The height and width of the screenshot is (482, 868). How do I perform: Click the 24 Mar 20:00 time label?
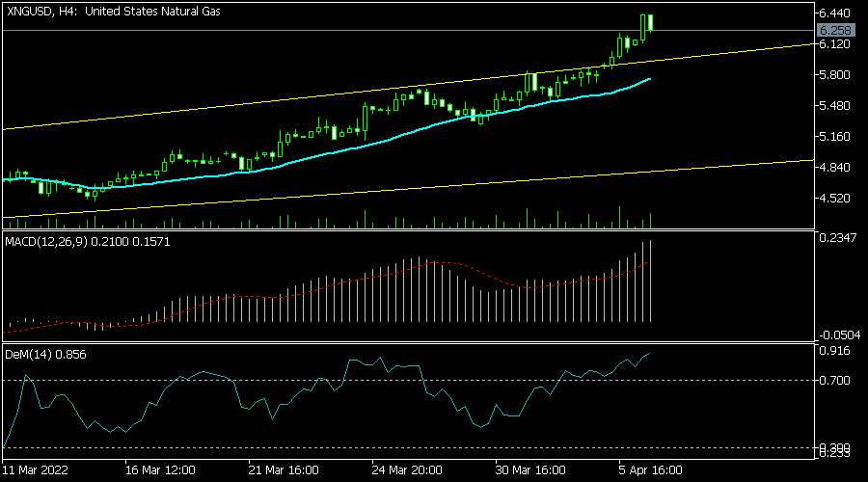(x=407, y=470)
